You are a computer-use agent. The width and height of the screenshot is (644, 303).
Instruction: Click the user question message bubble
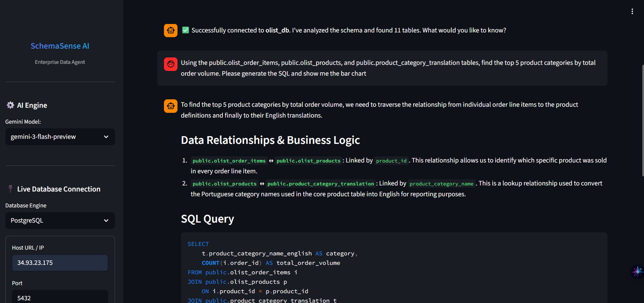[x=382, y=68]
